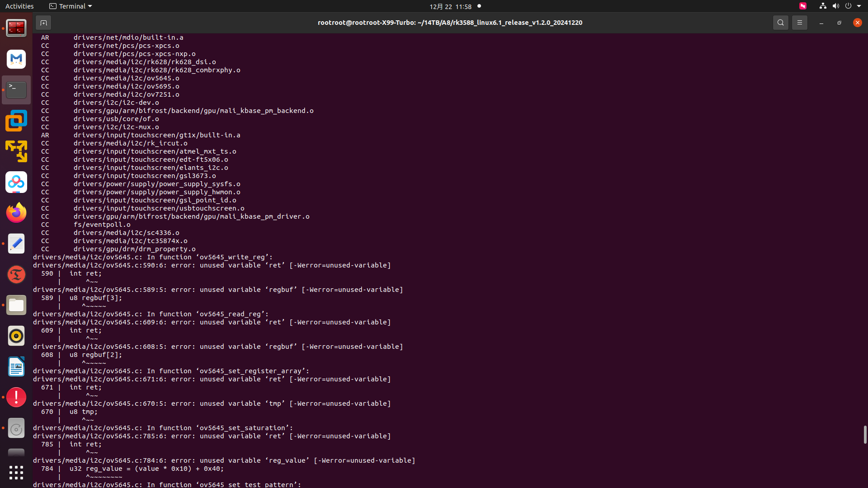Click the network status indicator
Image resolution: width=868 pixels, height=488 pixels.
point(823,6)
